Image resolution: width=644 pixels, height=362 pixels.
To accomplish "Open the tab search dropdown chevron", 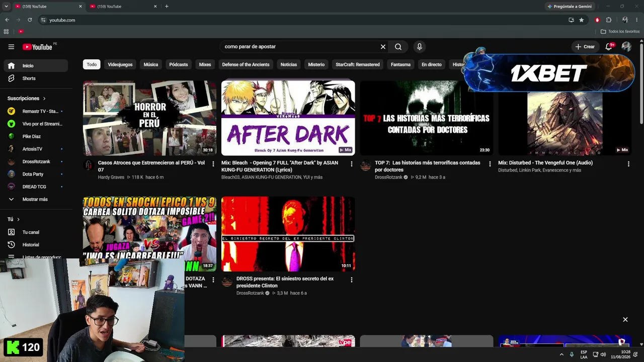I will [6, 7].
